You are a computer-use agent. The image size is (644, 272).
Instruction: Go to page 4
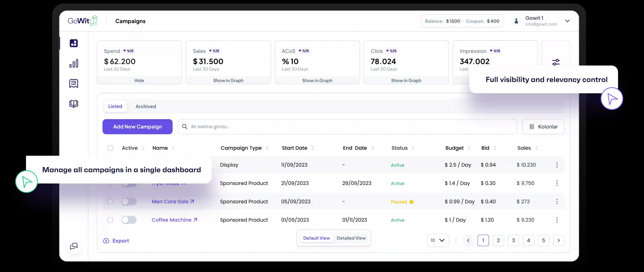pyautogui.click(x=528, y=240)
